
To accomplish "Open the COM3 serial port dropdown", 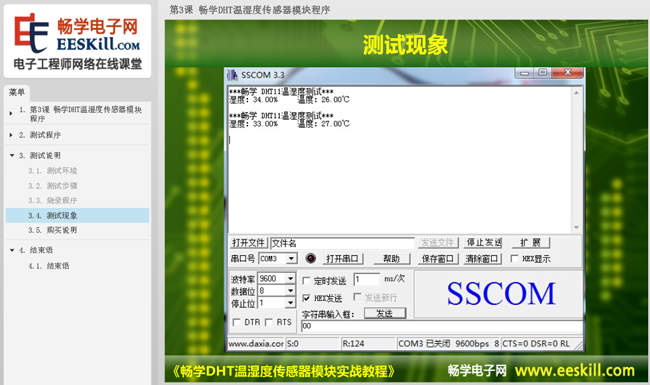I will click(x=291, y=259).
